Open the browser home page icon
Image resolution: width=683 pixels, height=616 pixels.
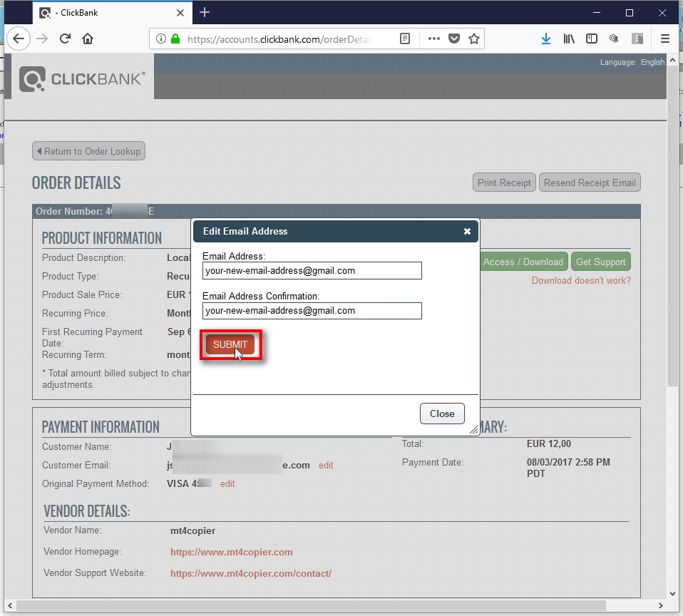tap(88, 38)
